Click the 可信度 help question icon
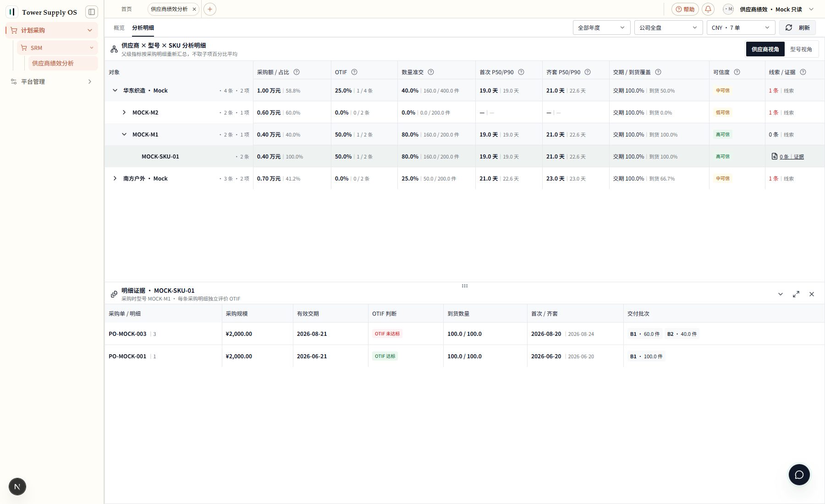The width and height of the screenshot is (825, 504). 737,72
